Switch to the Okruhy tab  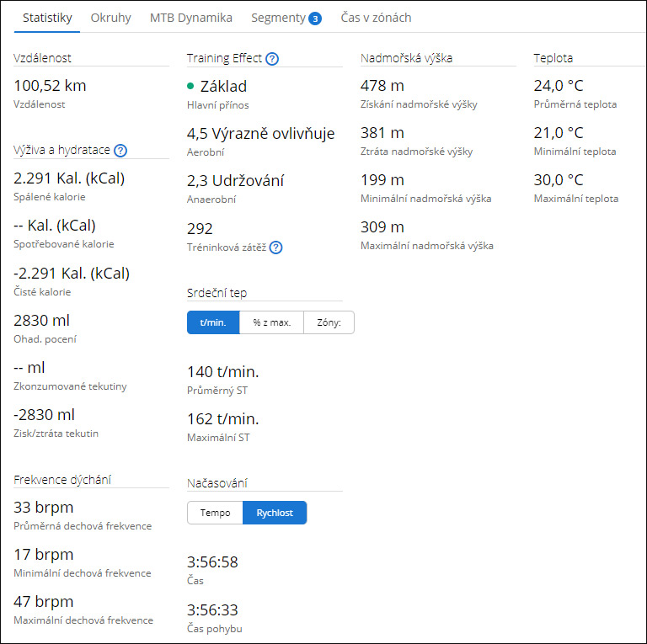point(110,18)
